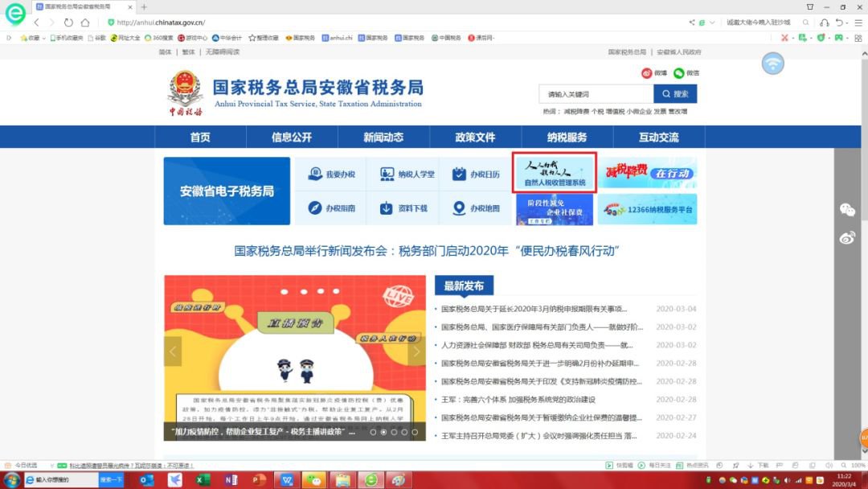868x489 pixels.
Task: Go to previous carousel slide arrow
Action: pos(173,351)
